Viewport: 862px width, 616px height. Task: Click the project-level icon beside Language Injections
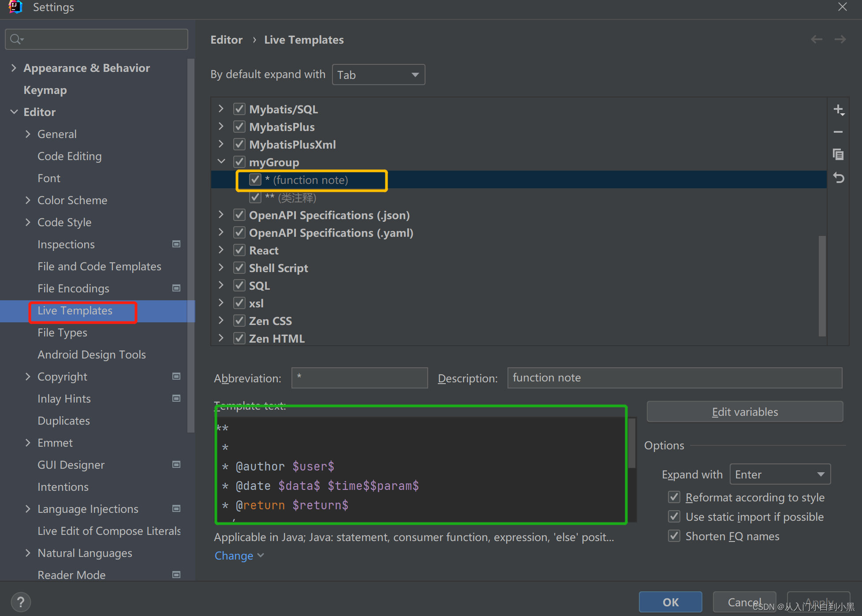coord(176,508)
